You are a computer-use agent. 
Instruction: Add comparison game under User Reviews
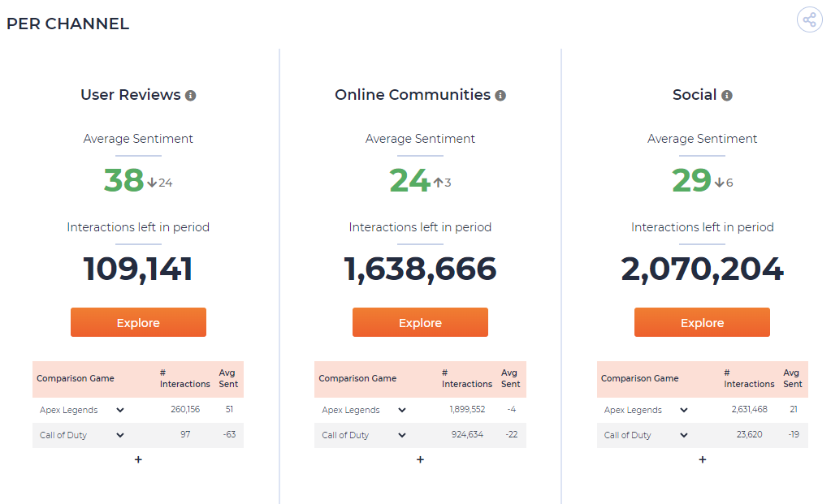click(138, 459)
